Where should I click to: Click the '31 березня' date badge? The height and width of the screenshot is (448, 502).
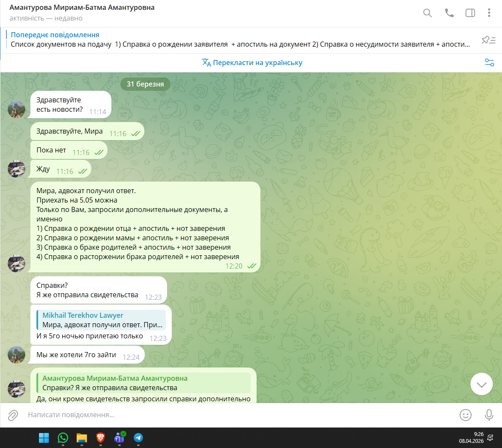145,84
